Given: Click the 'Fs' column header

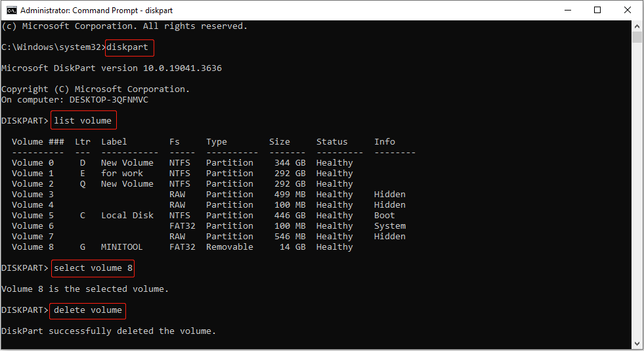Looking at the screenshot, I should (x=175, y=142).
